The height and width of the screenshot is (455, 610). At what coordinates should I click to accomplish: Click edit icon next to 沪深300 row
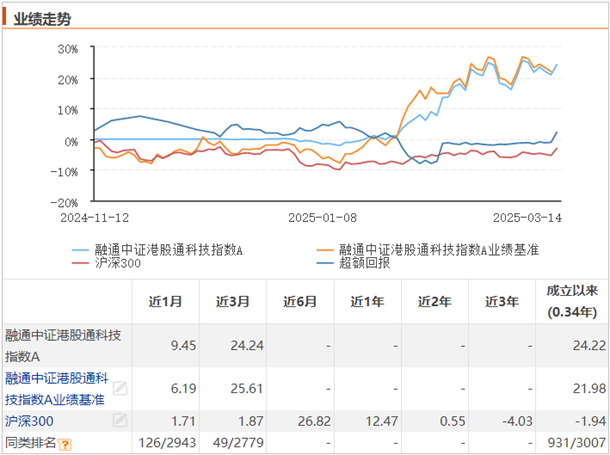[x=120, y=420]
